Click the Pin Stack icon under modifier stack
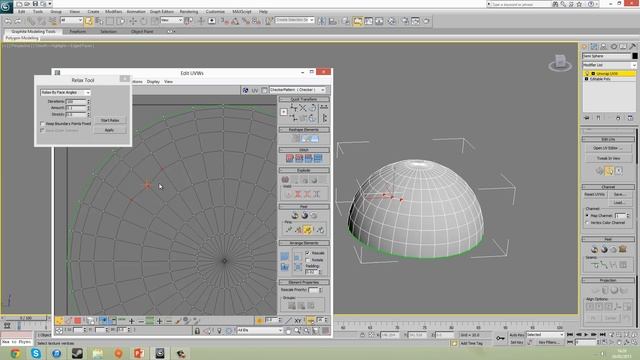Viewport: 640px width, 360px height. [x=587, y=118]
